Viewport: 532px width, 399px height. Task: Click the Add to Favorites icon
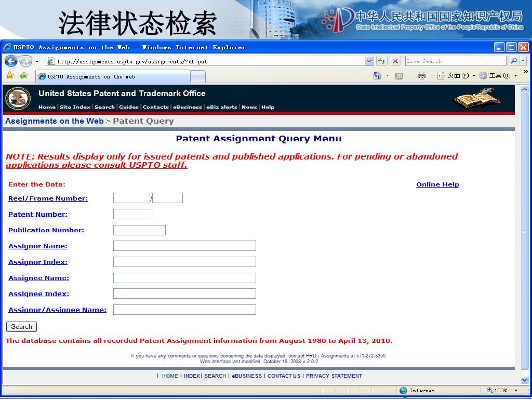(x=23, y=75)
